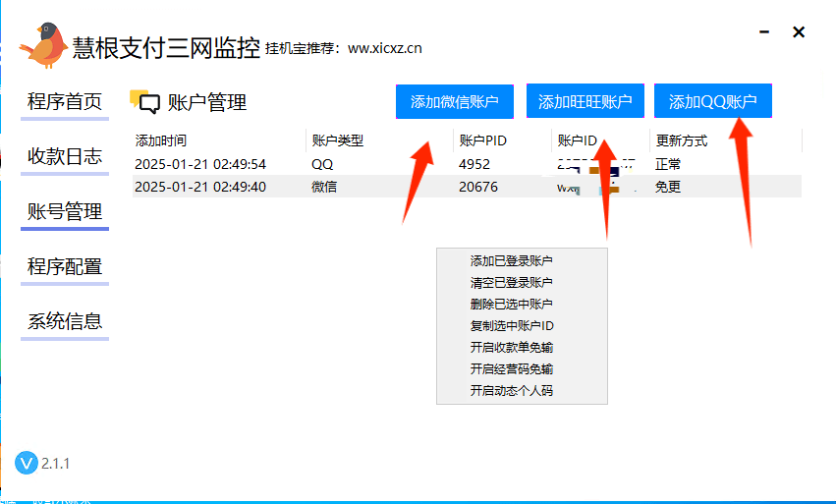
Task: Click the 添加时间 column header
Action: pos(219,140)
